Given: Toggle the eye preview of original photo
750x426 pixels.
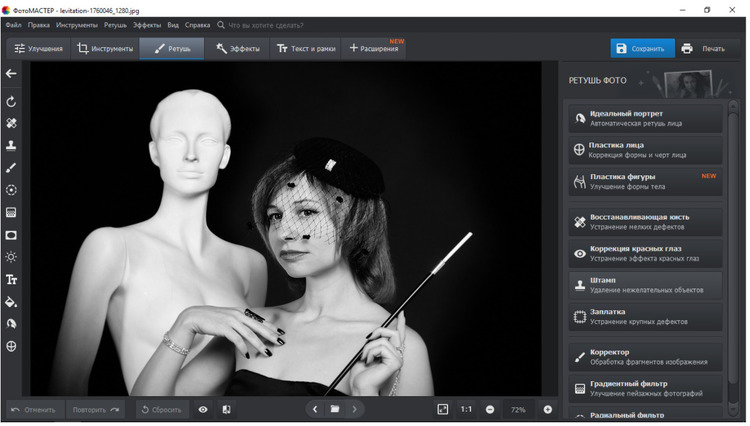Looking at the screenshot, I should point(203,409).
